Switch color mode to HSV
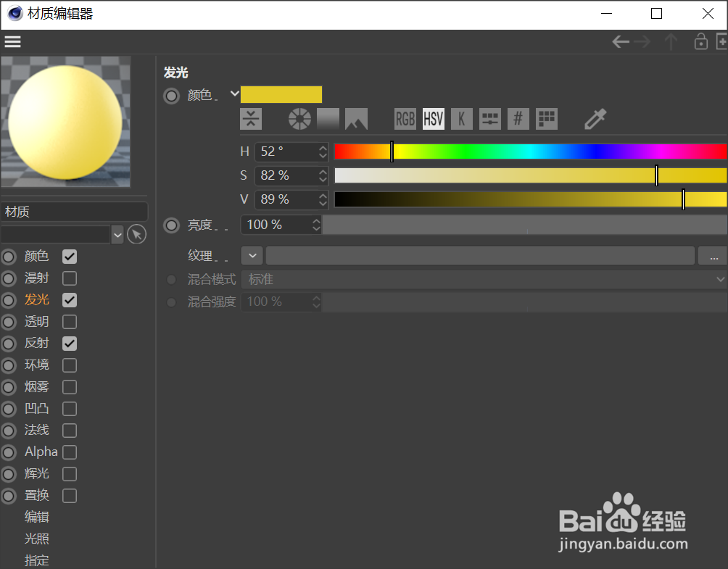The height and width of the screenshot is (569, 728). pyautogui.click(x=433, y=118)
